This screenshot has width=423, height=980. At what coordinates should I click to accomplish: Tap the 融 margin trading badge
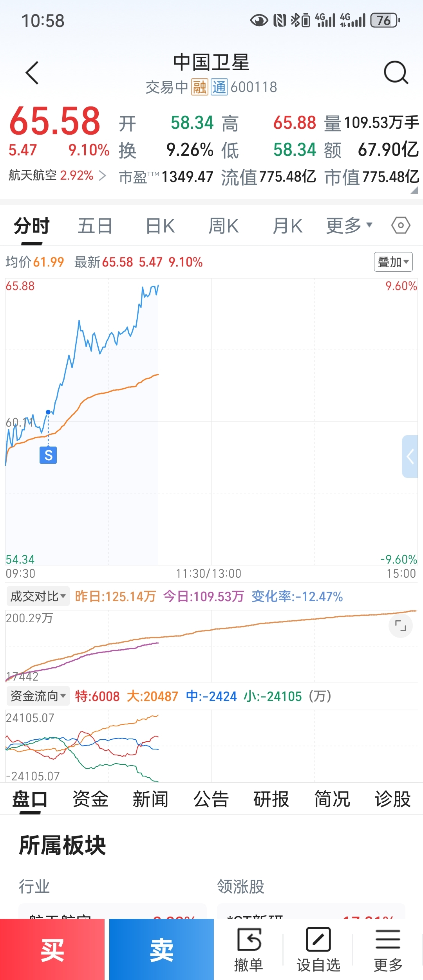click(199, 87)
